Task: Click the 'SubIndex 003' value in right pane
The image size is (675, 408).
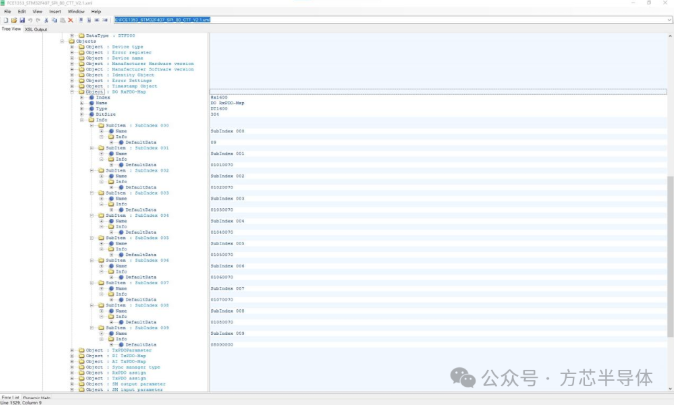Action: 227,199
